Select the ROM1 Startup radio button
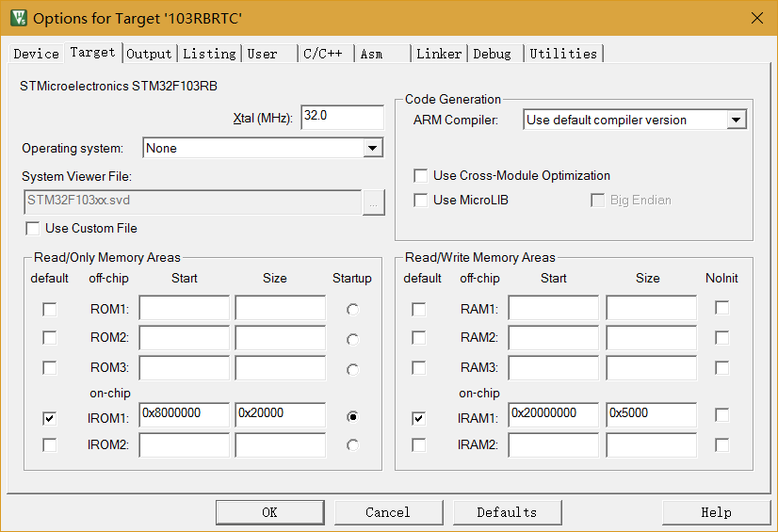The width and height of the screenshot is (778, 532). (353, 310)
